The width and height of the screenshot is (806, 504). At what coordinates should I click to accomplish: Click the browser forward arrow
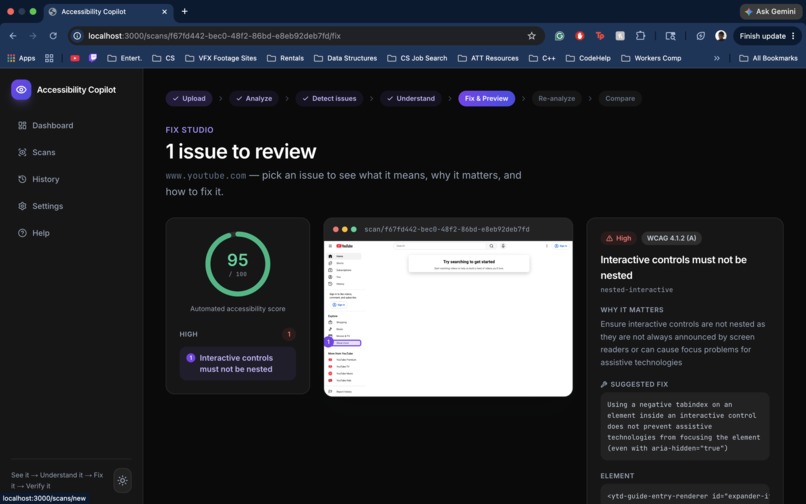pyautogui.click(x=33, y=36)
